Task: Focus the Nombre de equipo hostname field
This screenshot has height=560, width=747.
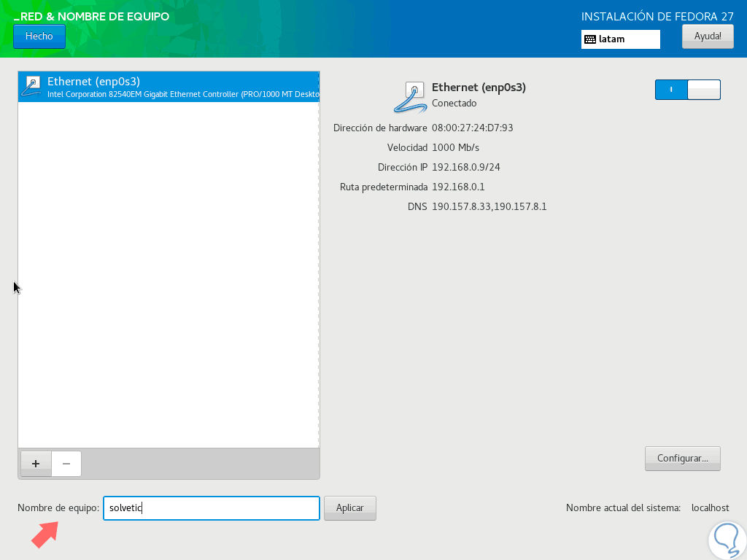Action: (x=212, y=508)
